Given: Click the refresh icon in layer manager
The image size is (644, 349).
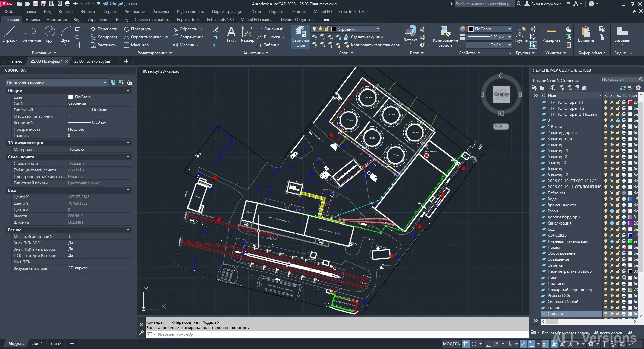Looking at the screenshot, I should click(623, 88).
